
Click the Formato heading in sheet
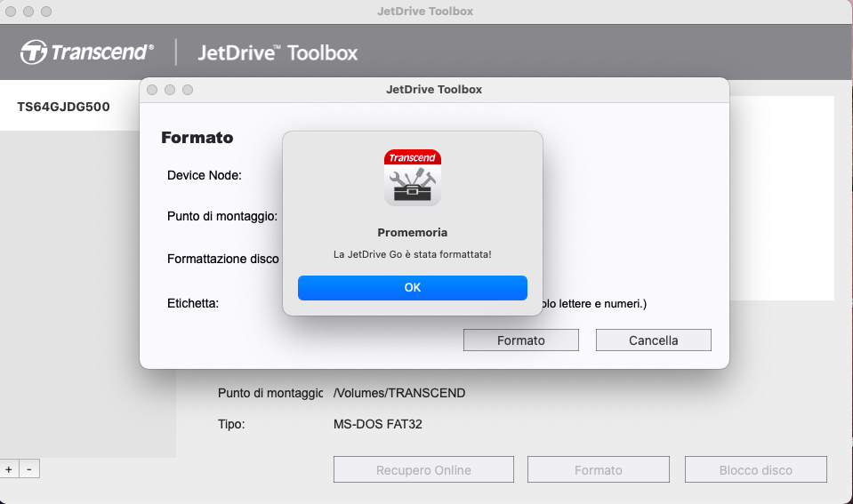[x=197, y=138]
